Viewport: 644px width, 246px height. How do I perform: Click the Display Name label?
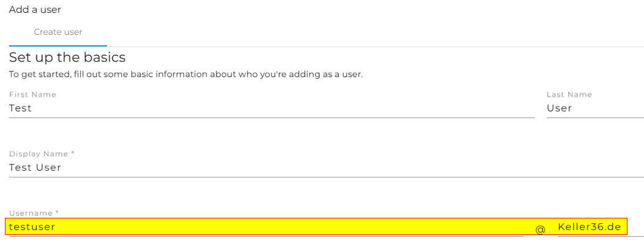tap(39, 154)
